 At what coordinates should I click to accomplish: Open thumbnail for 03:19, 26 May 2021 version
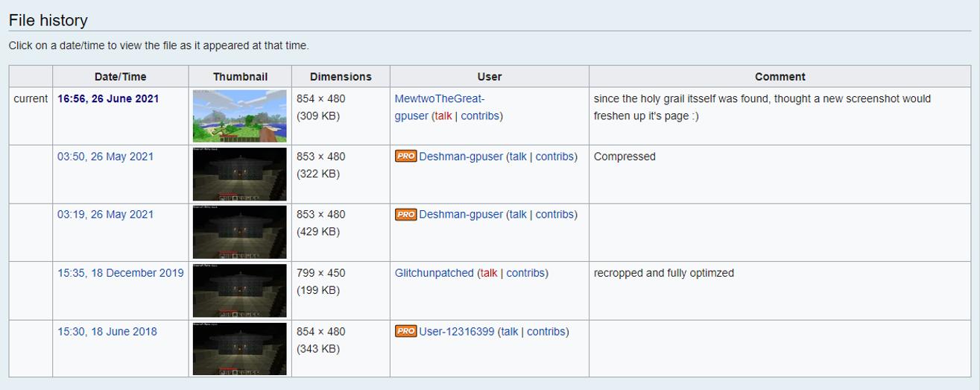point(239,233)
